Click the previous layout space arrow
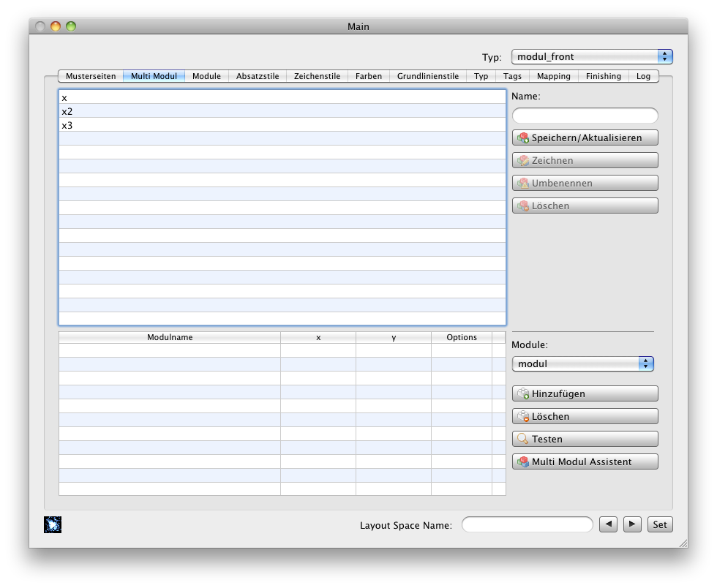This screenshot has width=717, height=588. click(608, 524)
